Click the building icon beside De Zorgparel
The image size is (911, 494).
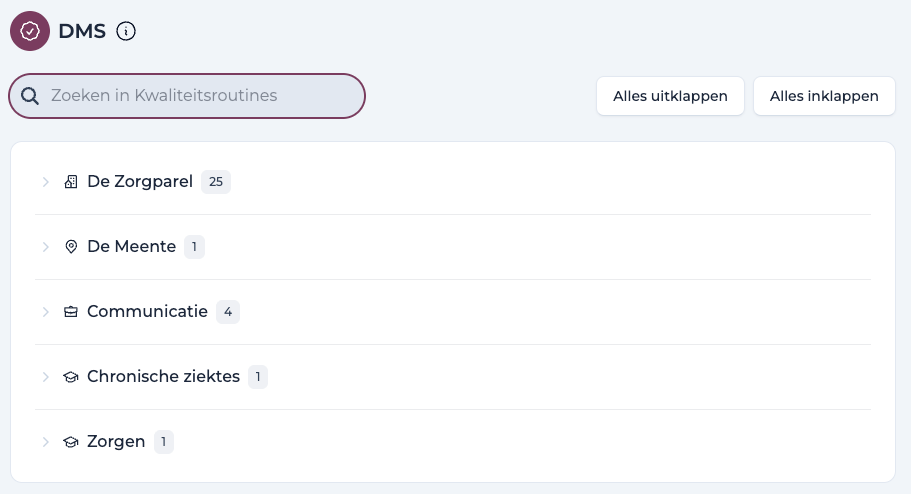71,182
